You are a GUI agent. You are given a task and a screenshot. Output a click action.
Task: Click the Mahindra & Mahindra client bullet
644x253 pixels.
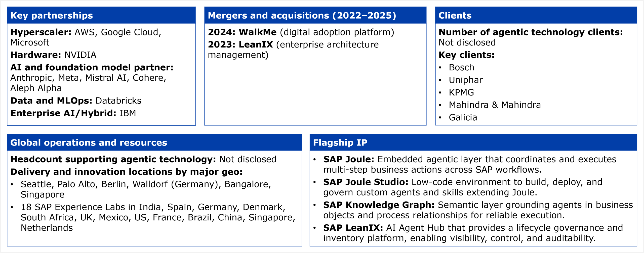click(x=495, y=105)
